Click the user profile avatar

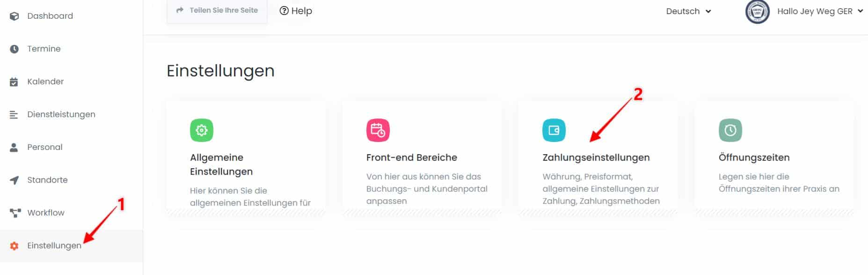(x=757, y=12)
